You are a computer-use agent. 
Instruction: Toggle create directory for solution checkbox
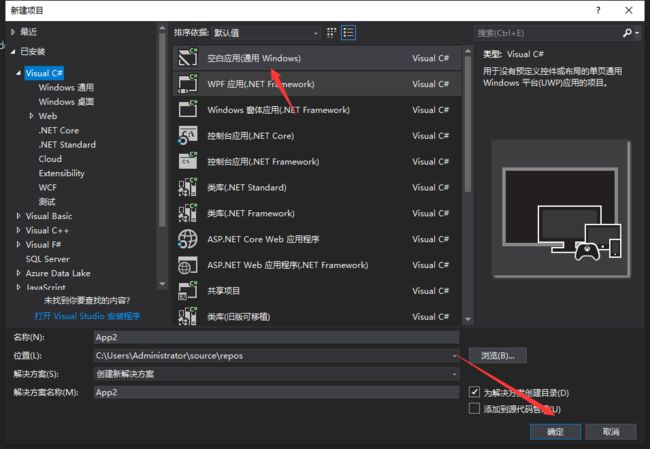click(474, 392)
